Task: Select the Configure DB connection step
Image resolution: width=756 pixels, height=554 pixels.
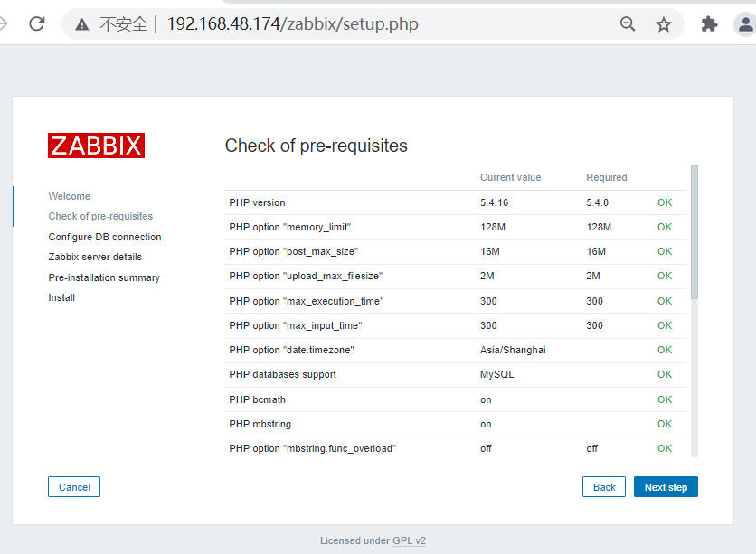Action: pyautogui.click(x=105, y=237)
